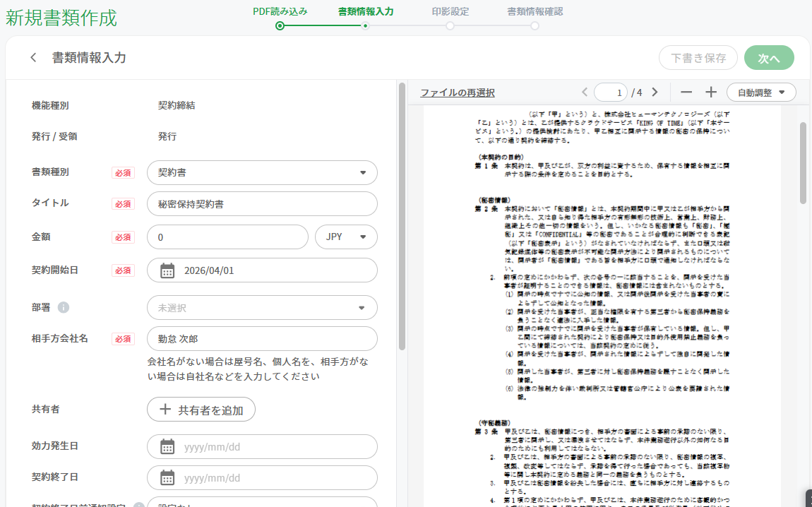812x507 pixels.
Task: Click the info icon next to 部署
Action: [x=63, y=308]
